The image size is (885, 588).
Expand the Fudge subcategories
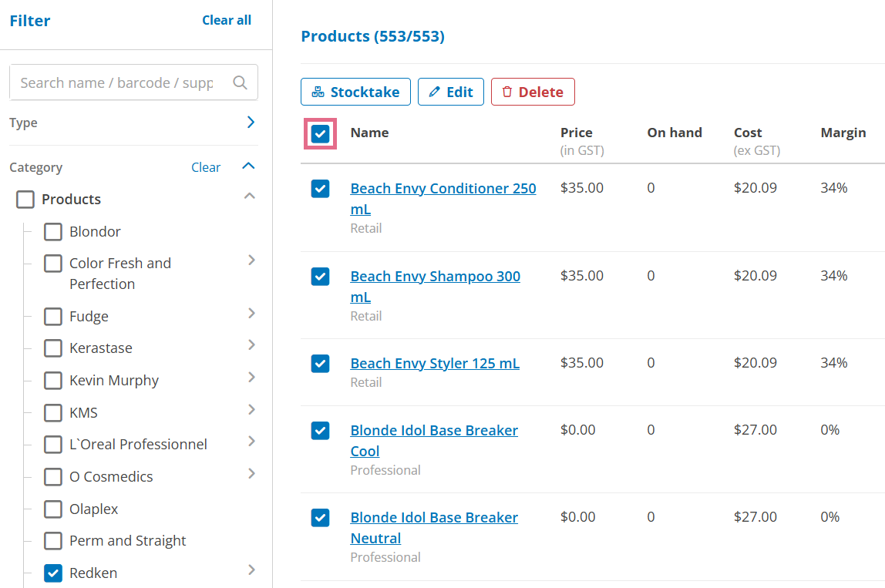point(252,313)
